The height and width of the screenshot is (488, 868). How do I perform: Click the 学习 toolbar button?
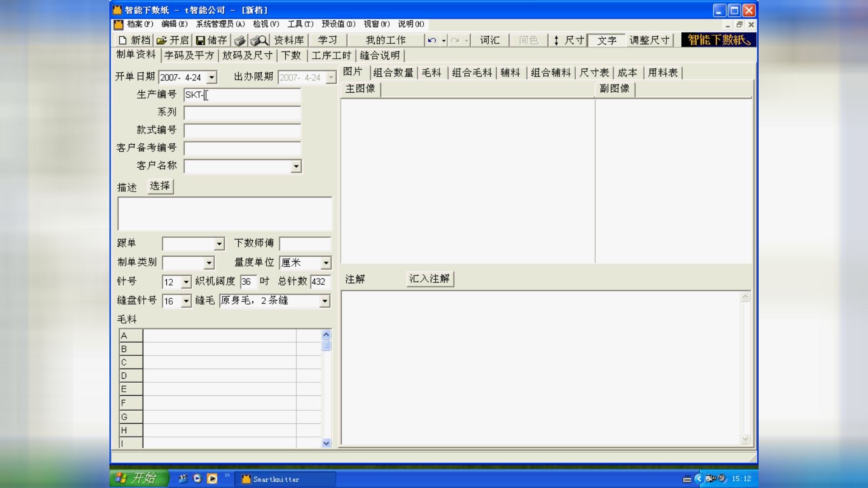tap(327, 40)
